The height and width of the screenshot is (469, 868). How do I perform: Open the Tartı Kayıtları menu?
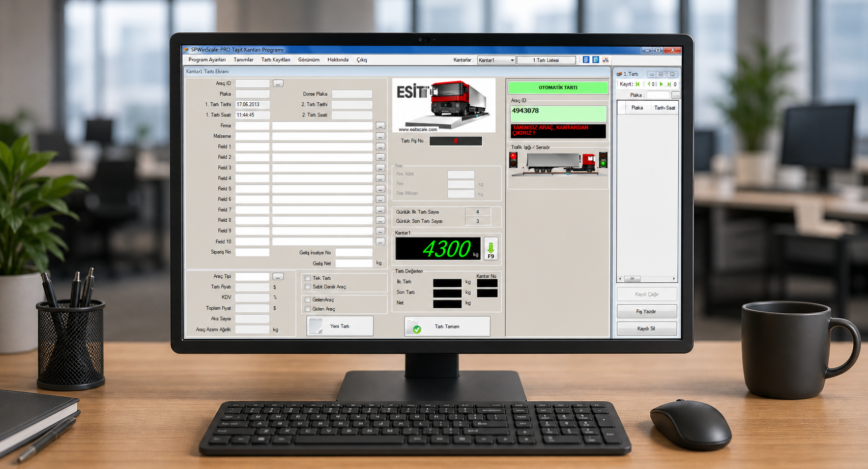pyautogui.click(x=276, y=60)
